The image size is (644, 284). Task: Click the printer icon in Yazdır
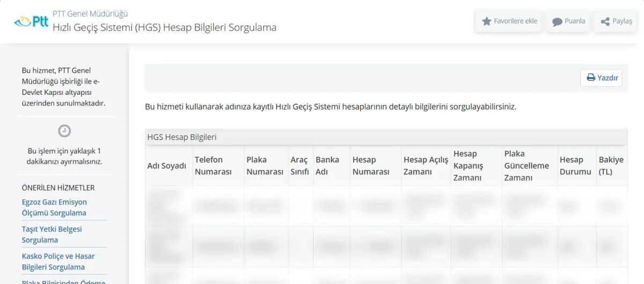tap(590, 78)
